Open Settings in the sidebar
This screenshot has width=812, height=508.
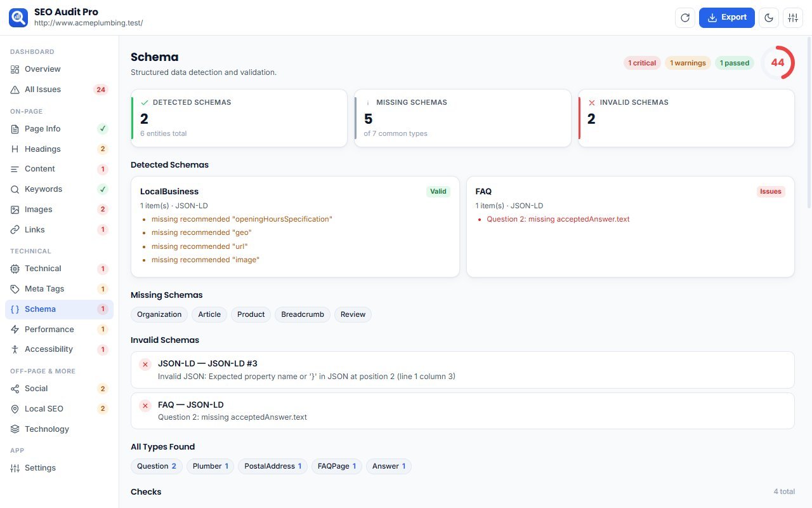(x=59, y=468)
